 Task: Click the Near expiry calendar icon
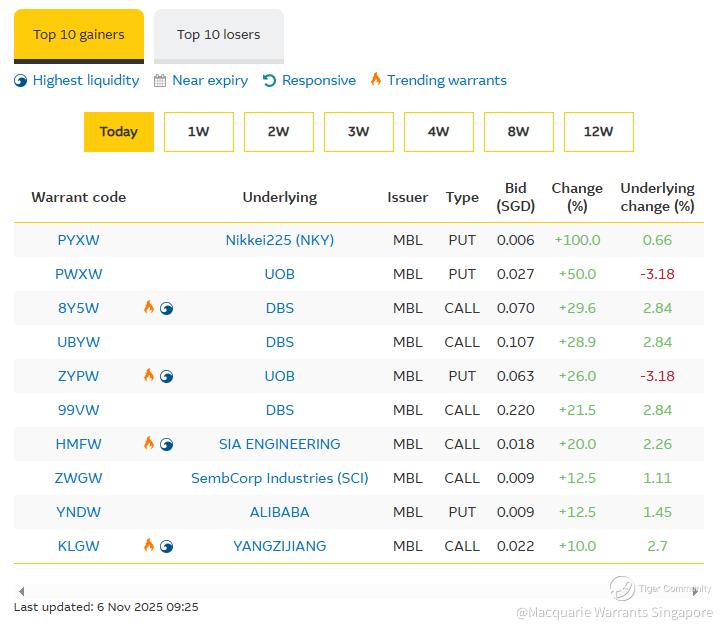160,81
